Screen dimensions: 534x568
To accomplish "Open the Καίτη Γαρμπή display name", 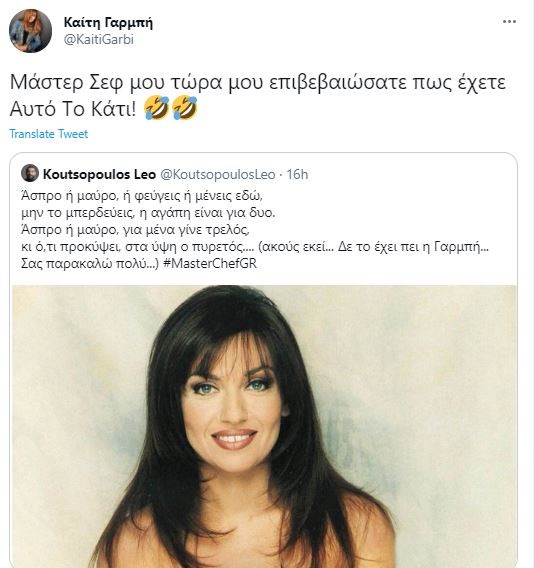I will 108,22.
